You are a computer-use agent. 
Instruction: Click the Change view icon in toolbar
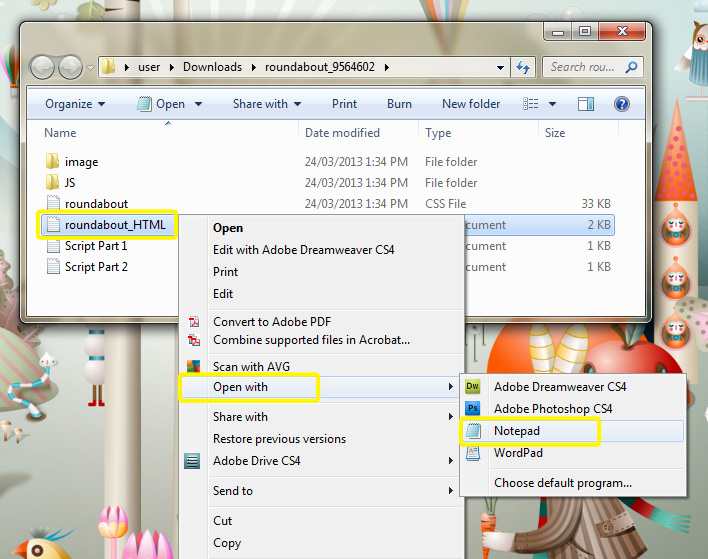(531, 104)
